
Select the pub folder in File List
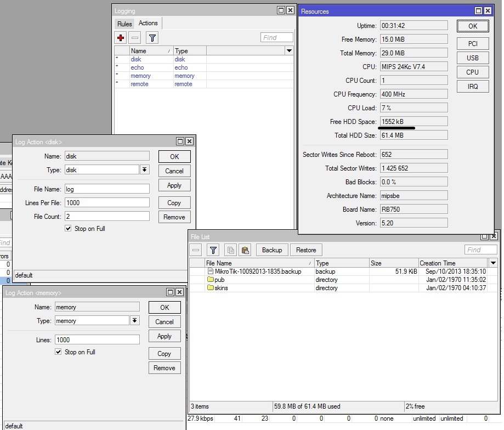coord(220,280)
